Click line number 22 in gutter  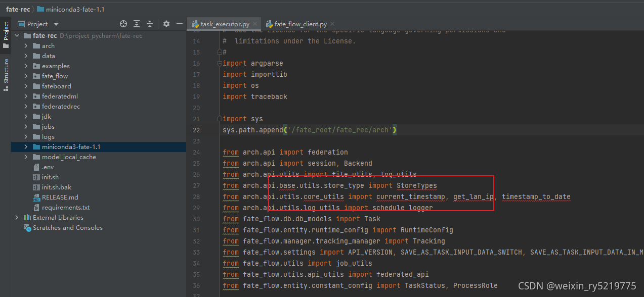coord(196,130)
